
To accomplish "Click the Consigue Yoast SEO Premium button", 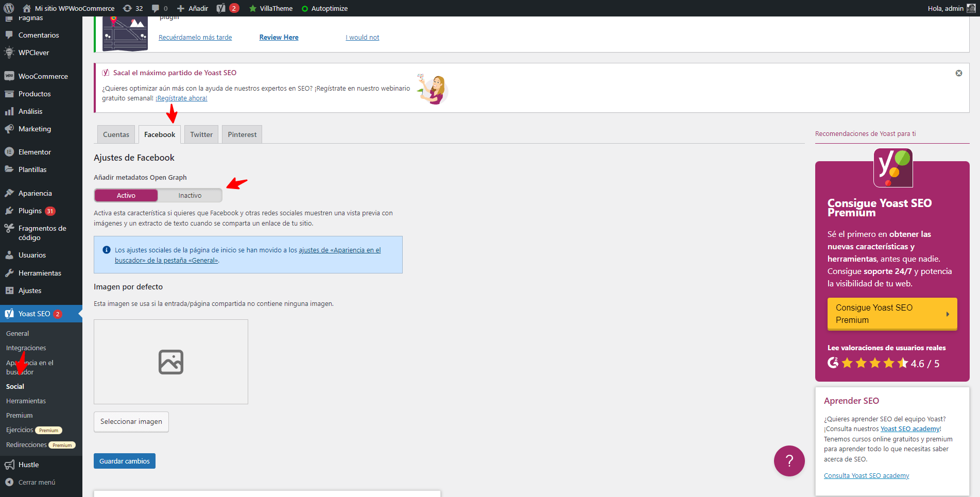I will pos(892,314).
